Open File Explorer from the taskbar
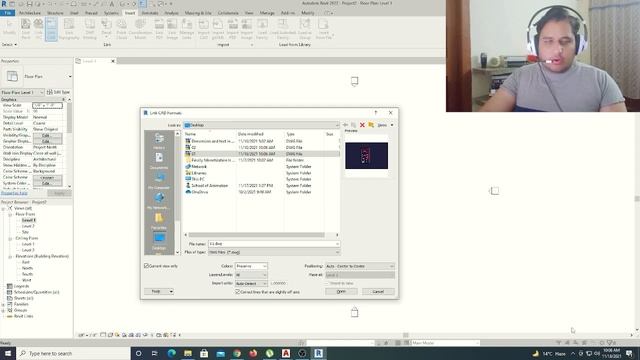Screen dimensions: 640x360 188,353
